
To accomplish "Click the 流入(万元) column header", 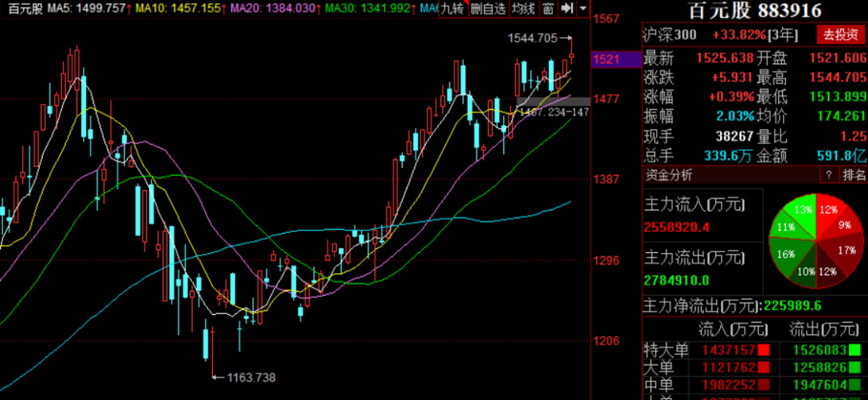I will [x=734, y=330].
